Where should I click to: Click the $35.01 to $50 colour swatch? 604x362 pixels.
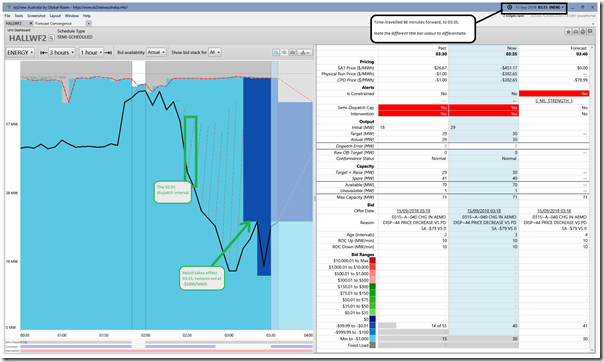pyautogui.click(x=372, y=307)
